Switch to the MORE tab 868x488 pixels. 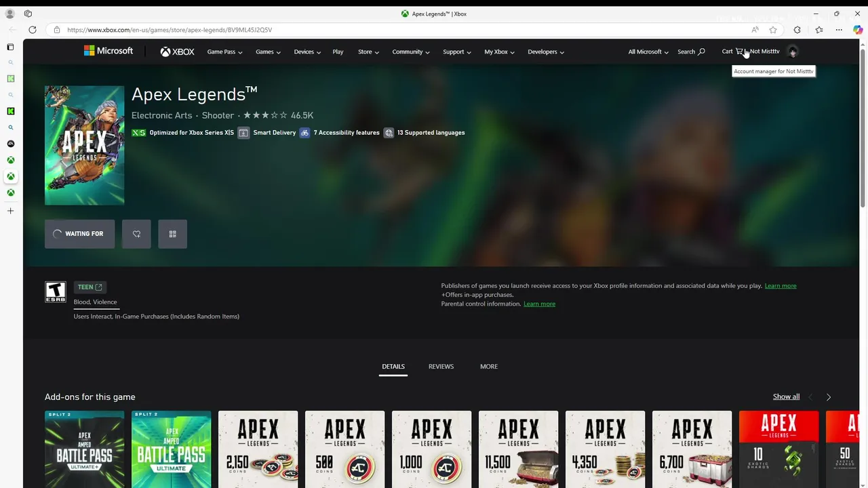click(x=489, y=367)
